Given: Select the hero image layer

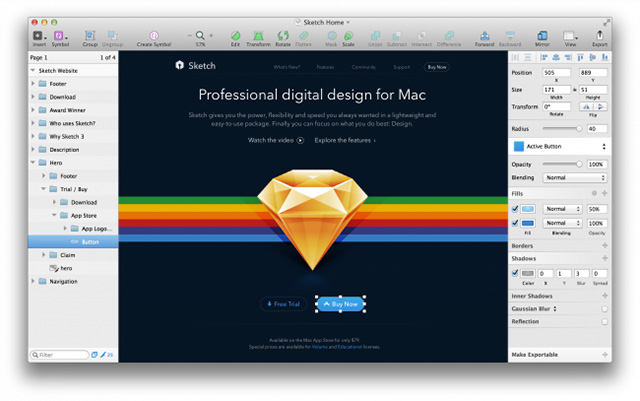Looking at the screenshot, I should point(73,268).
